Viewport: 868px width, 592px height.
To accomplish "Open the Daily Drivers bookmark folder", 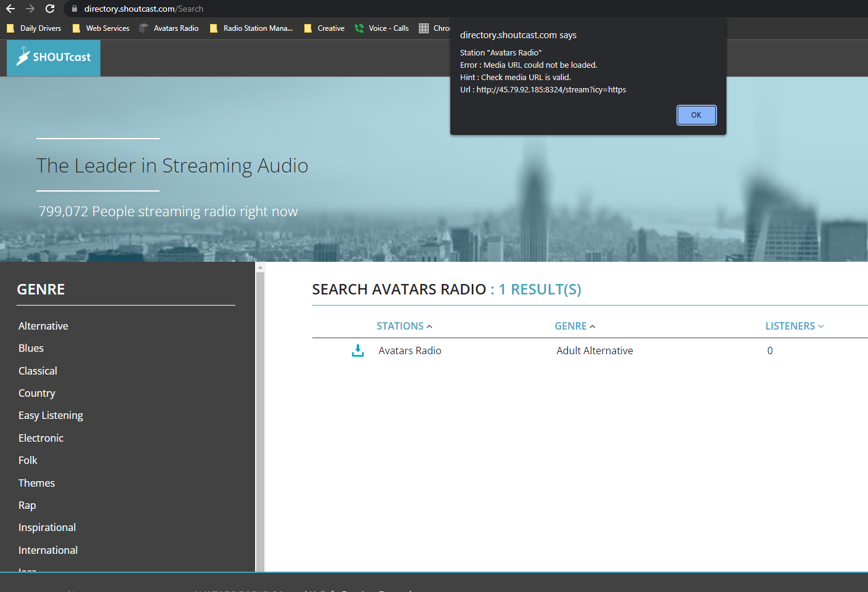I will click(34, 28).
